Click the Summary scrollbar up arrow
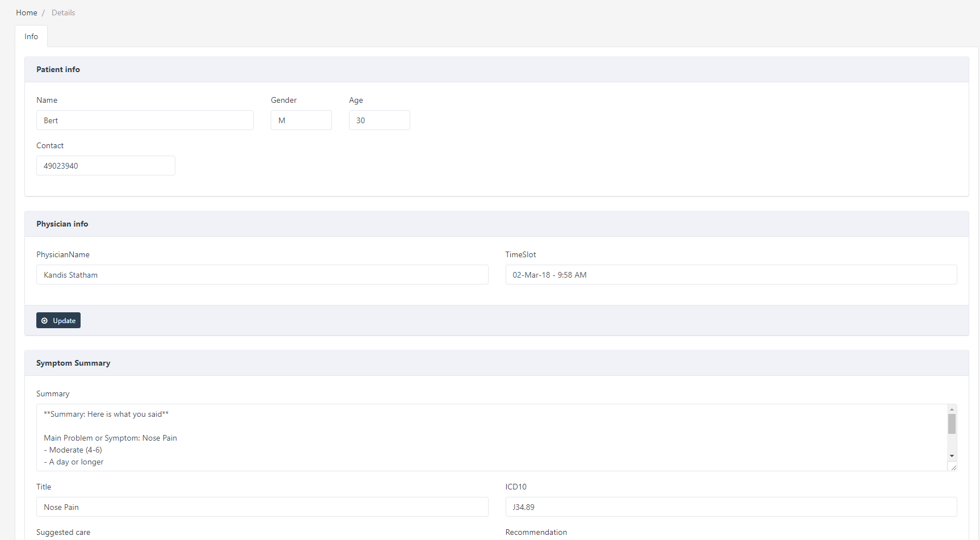 click(x=952, y=409)
